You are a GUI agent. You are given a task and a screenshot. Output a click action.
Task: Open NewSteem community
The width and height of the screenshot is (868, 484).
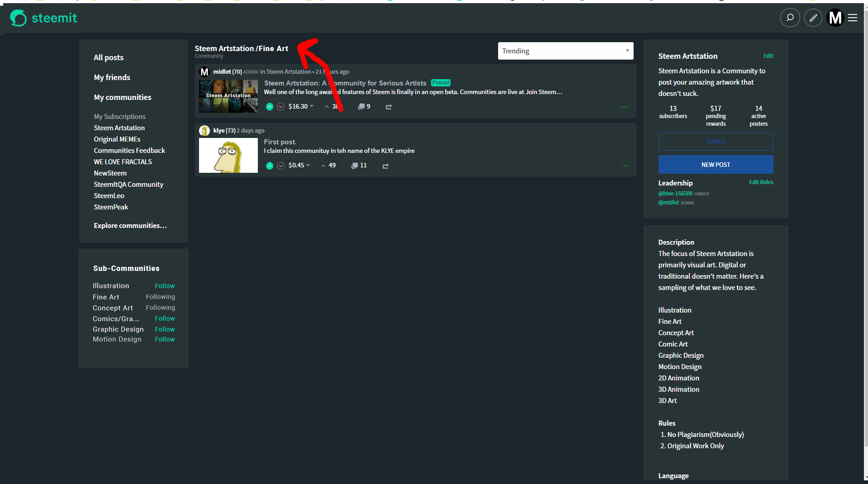point(110,173)
